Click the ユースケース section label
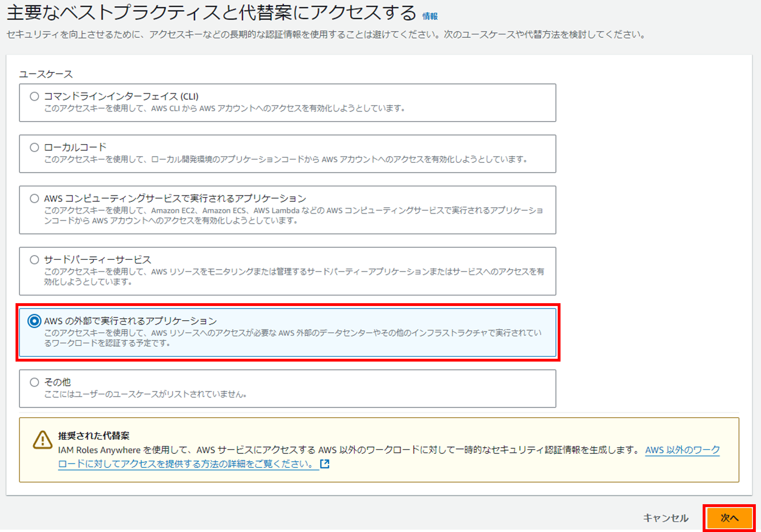The height and width of the screenshot is (532, 761). 46,74
